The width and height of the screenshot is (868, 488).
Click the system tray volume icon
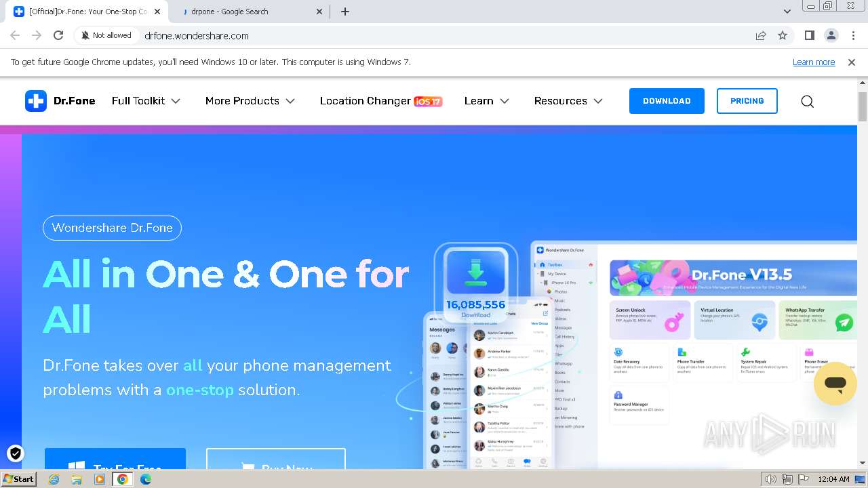[771, 479]
